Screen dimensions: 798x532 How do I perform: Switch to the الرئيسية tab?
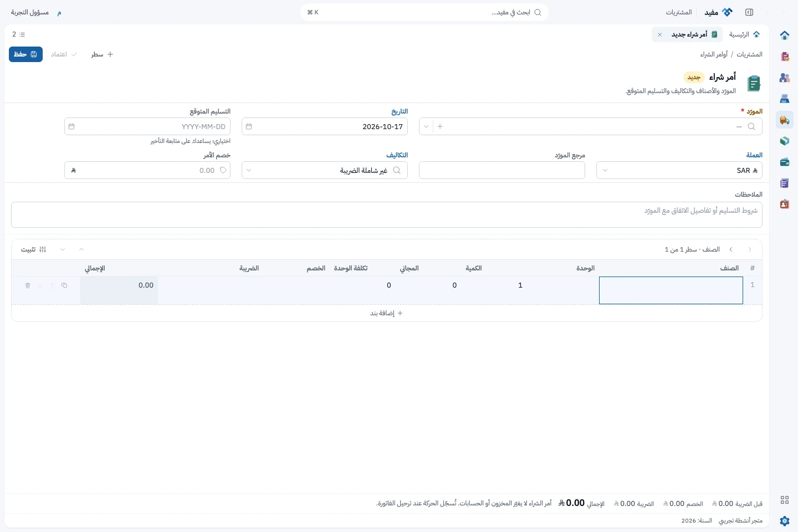pos(745,34)
